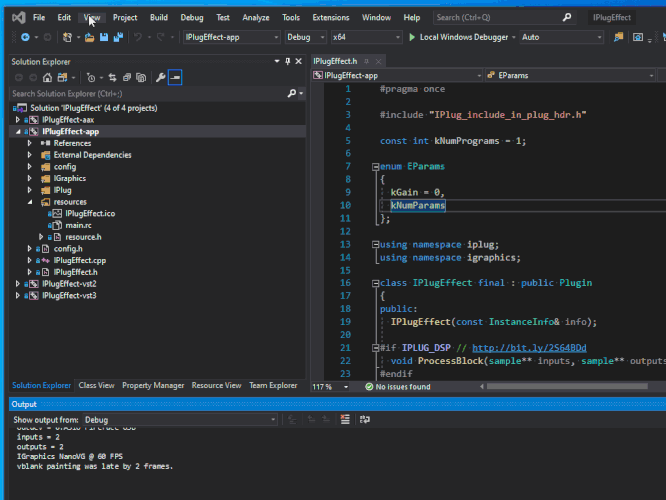Toggle the Preview Selected Items button

176,77
